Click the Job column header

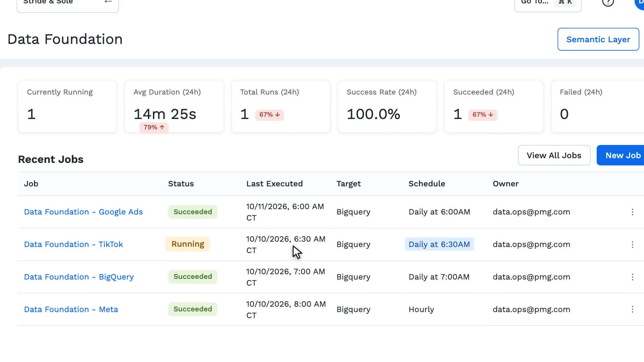pos(31,184)
